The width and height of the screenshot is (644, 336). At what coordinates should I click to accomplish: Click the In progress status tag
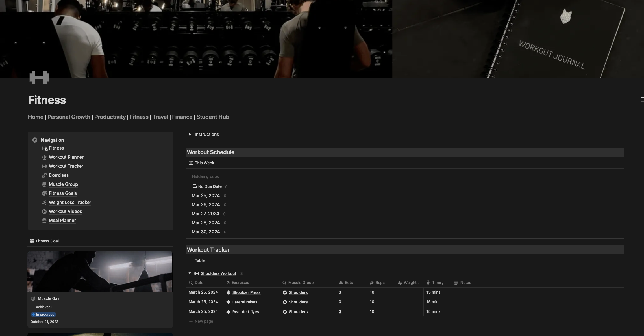[x=43, y=315]
